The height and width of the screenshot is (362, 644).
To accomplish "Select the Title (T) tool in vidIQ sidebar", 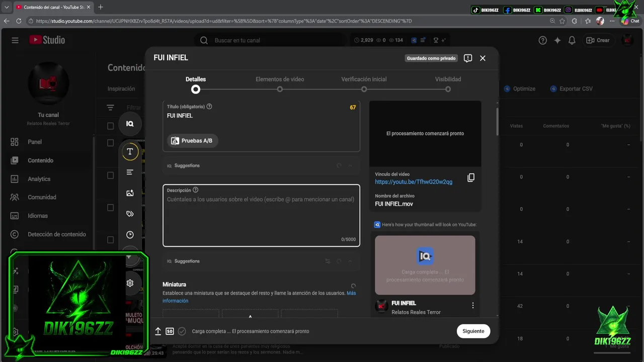I will click(130, 151).
